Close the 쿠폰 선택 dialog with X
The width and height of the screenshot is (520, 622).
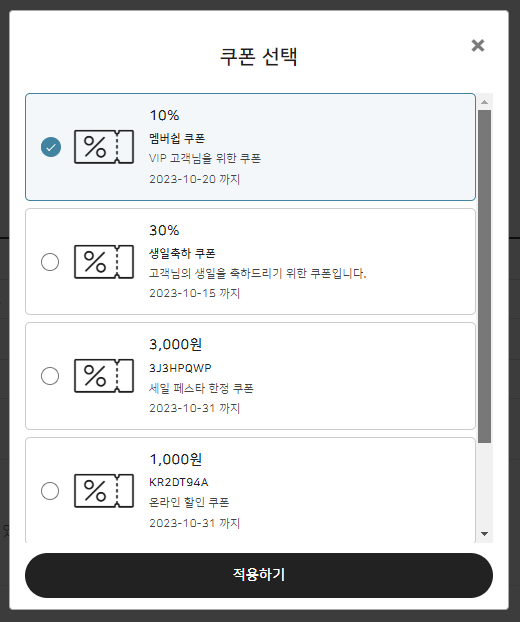[478, 46]
